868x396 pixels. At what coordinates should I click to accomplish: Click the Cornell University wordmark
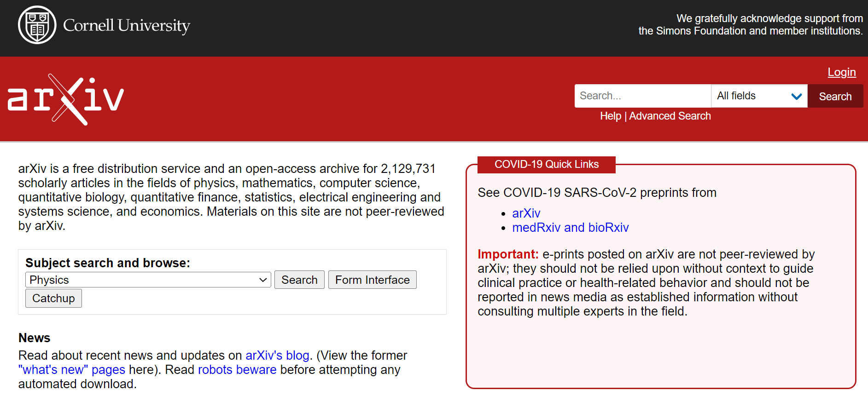pos(127,25)
